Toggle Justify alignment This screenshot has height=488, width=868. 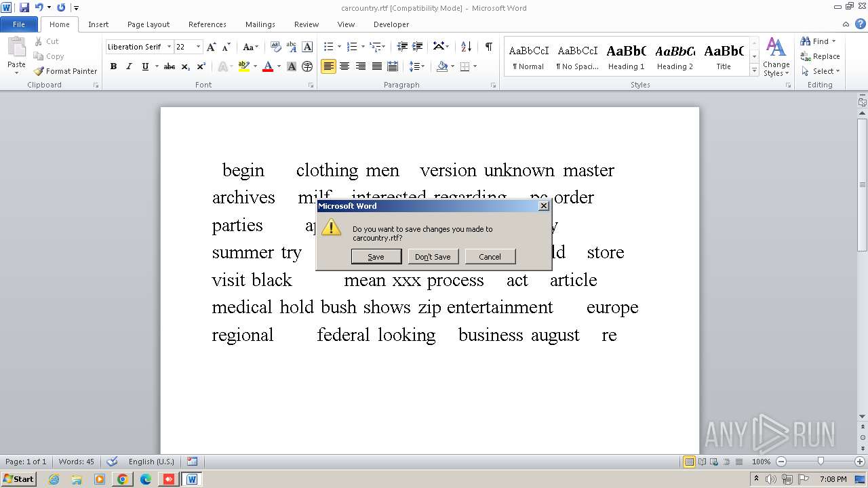click(376, 66)
